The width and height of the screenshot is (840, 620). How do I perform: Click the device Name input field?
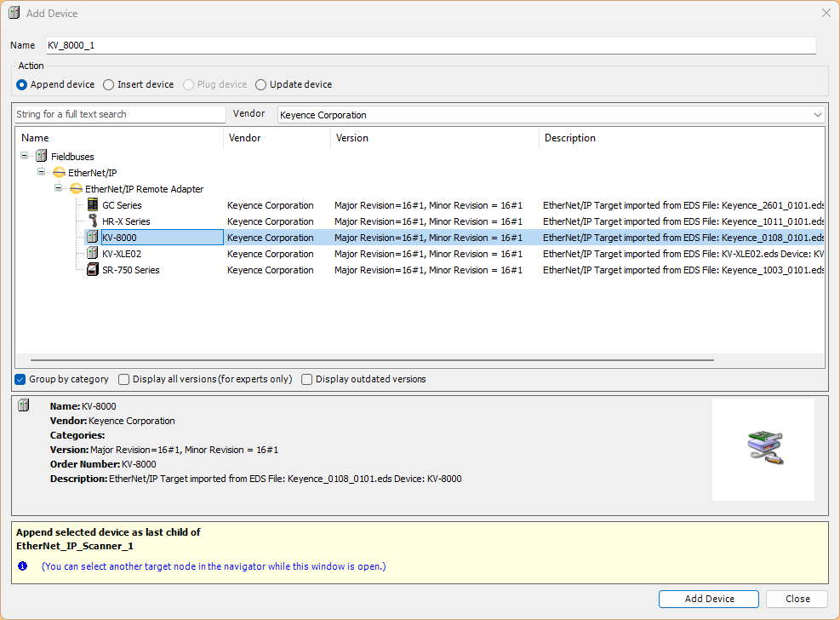pos(431,45)
